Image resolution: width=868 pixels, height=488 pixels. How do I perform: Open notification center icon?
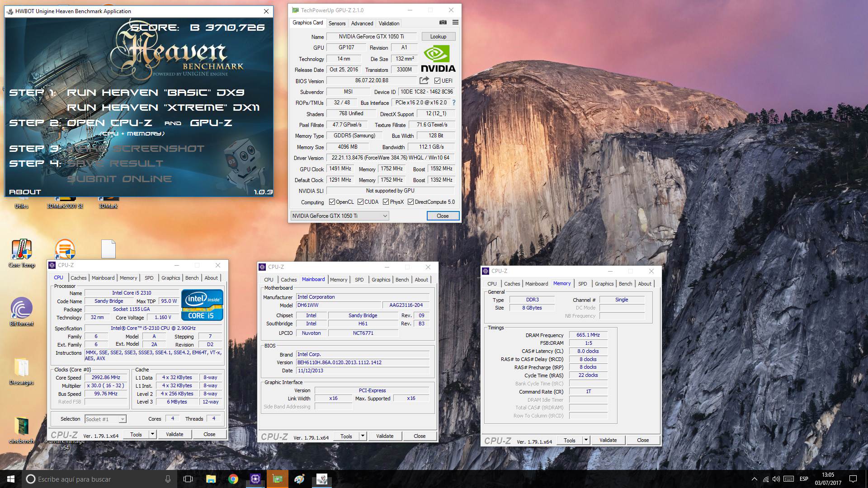coord(853,479)
